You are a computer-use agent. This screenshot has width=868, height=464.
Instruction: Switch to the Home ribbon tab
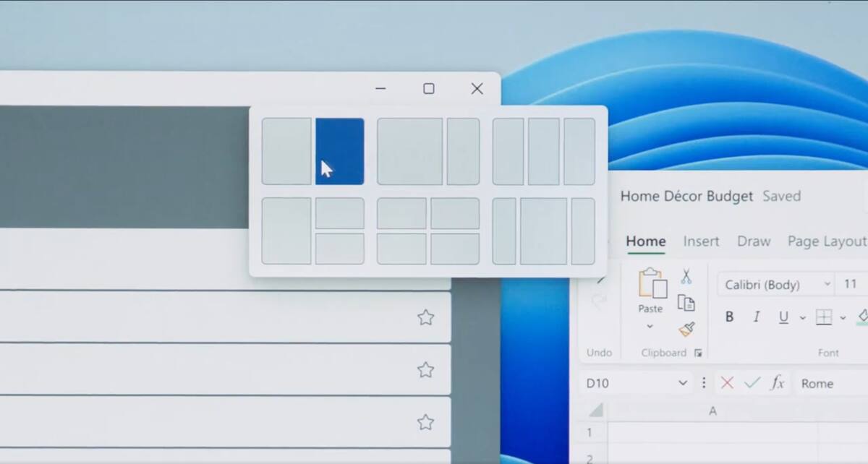pos(646,241)
